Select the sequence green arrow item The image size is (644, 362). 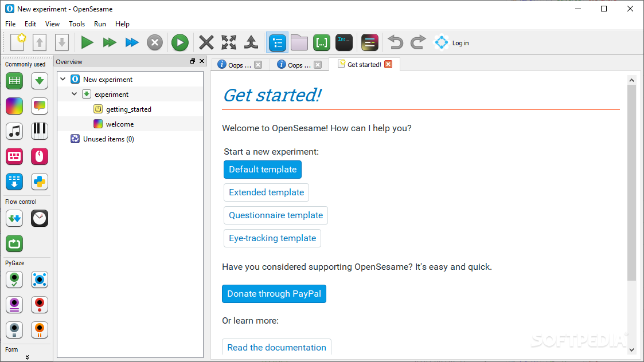pos(40,80)
